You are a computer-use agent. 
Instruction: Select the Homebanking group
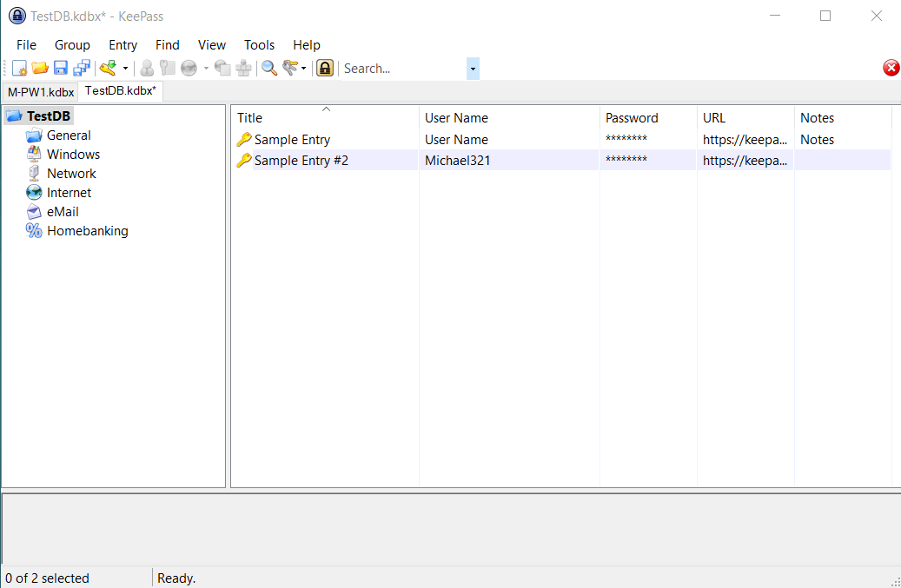tap(88, 231)
